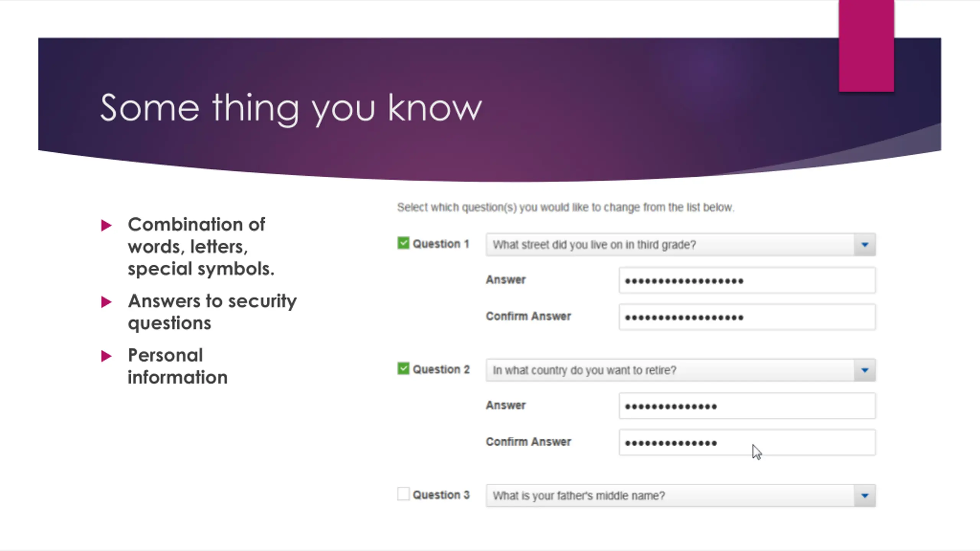Click the magenta ribbon bookmark shape
Screen dimensions: 980x551
[866, 46]
